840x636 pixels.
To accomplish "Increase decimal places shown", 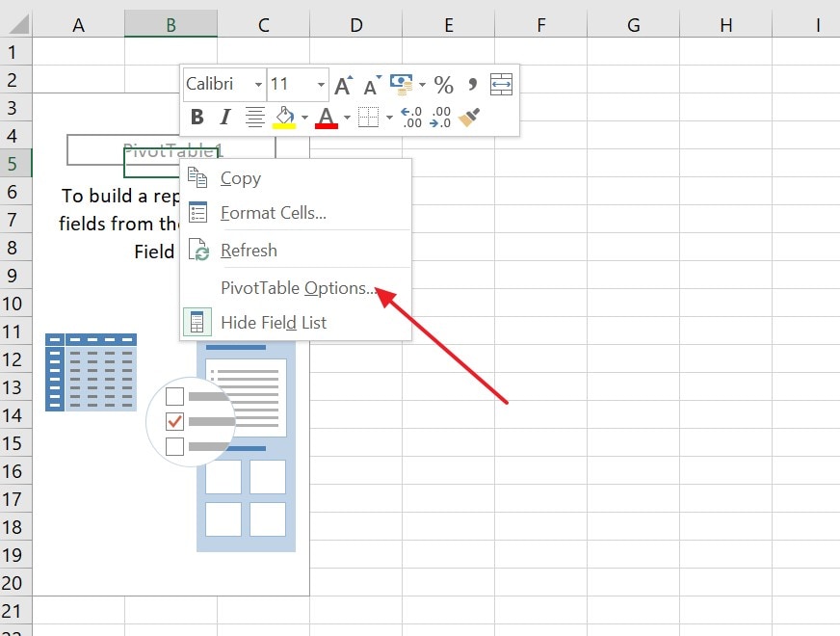I will point(409,116).
